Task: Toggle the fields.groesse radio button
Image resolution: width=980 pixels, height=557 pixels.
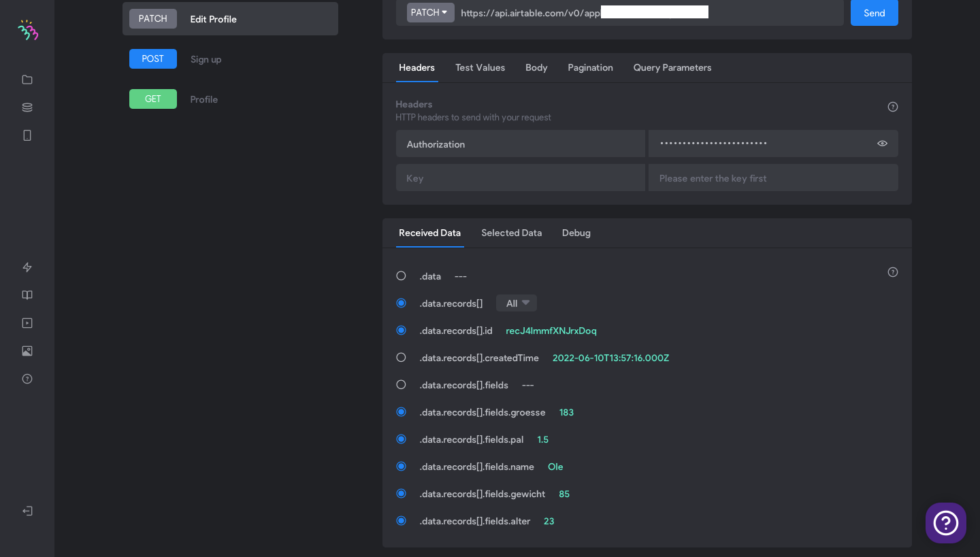Action: point(401,411)
